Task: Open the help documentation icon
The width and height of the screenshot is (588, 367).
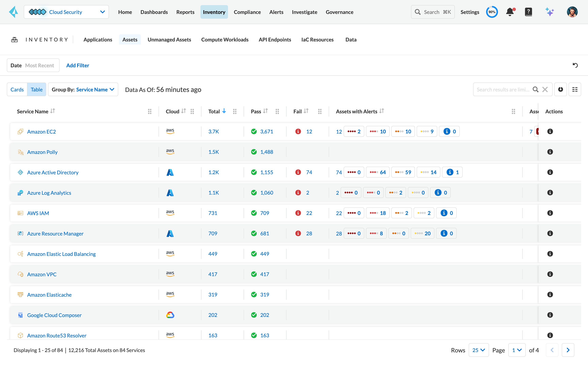Action: tap(528, 12)
